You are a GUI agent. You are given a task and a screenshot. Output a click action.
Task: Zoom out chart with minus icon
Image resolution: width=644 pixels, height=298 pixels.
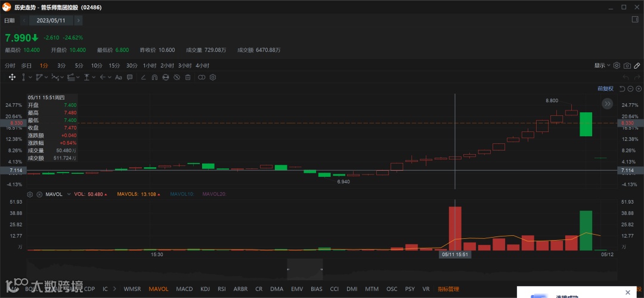pyautogui.click(x=630, y=88)
